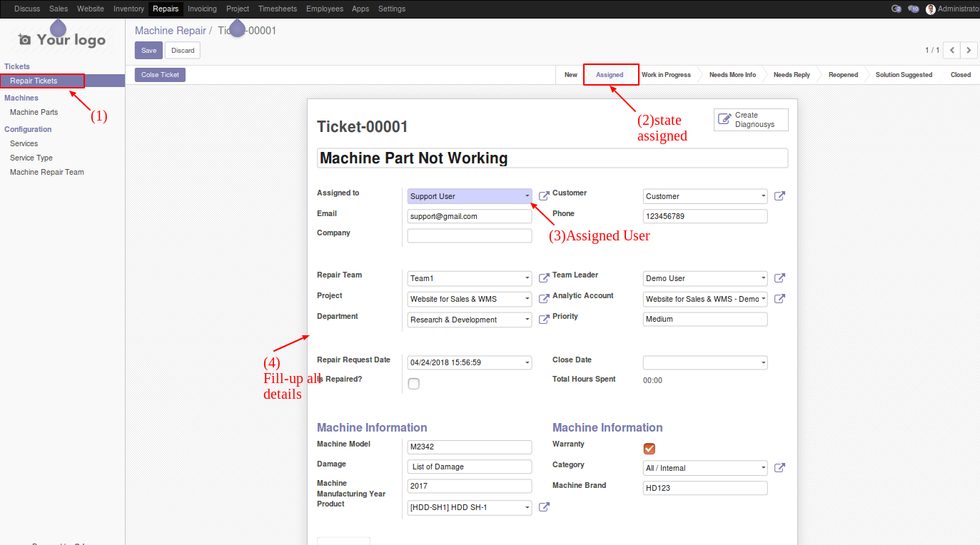Open the Close Date picker
Image resolution: width=980 pixels, height=545 pixels.
pyautogui.click(x=763, y=362)
